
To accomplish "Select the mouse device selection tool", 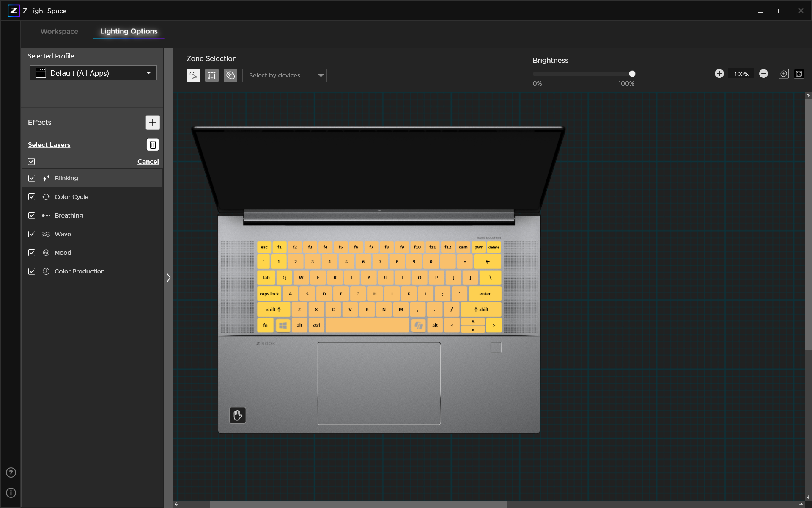I will tap(230, 75).
